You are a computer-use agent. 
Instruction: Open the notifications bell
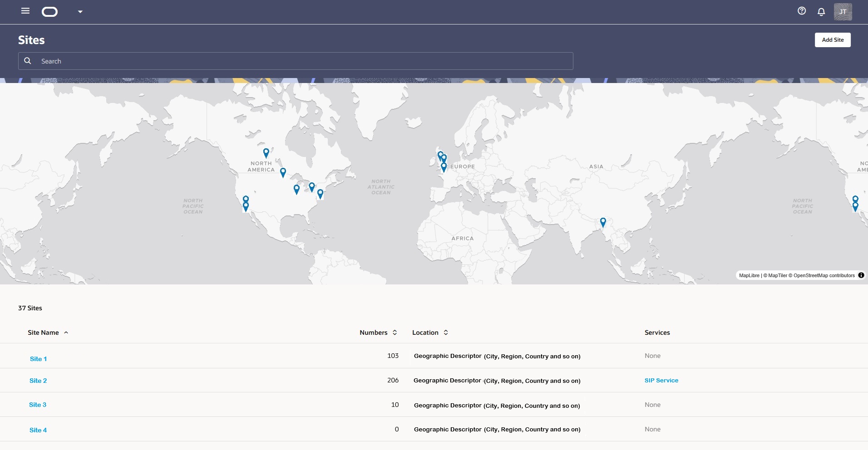point(821,12)
